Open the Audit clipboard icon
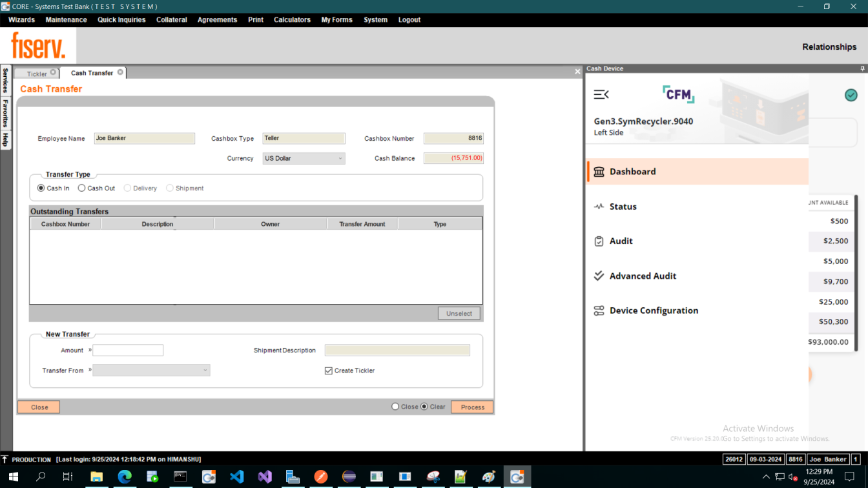868x488 pixels. point(599,241)
